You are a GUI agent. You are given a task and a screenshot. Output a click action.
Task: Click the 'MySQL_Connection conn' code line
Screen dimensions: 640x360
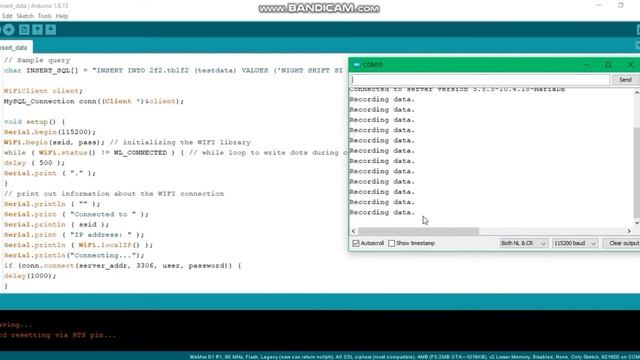click(94, 101)
